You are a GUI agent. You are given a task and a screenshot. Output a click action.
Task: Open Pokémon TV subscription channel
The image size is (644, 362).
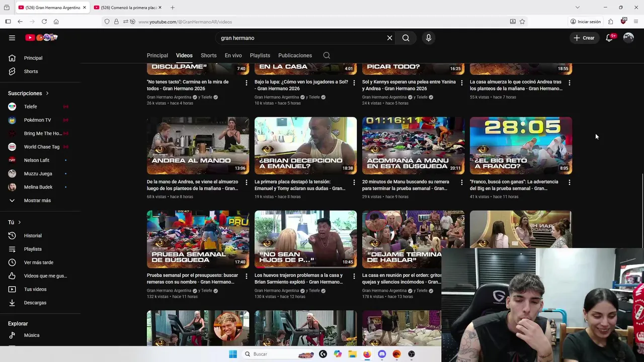pos(37,120)
